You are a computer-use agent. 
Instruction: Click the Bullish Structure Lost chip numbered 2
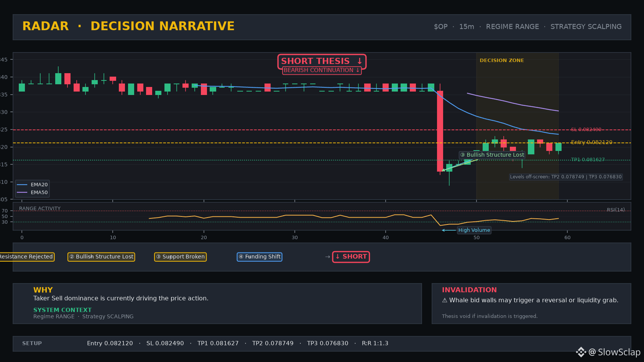tap(101, 257)
